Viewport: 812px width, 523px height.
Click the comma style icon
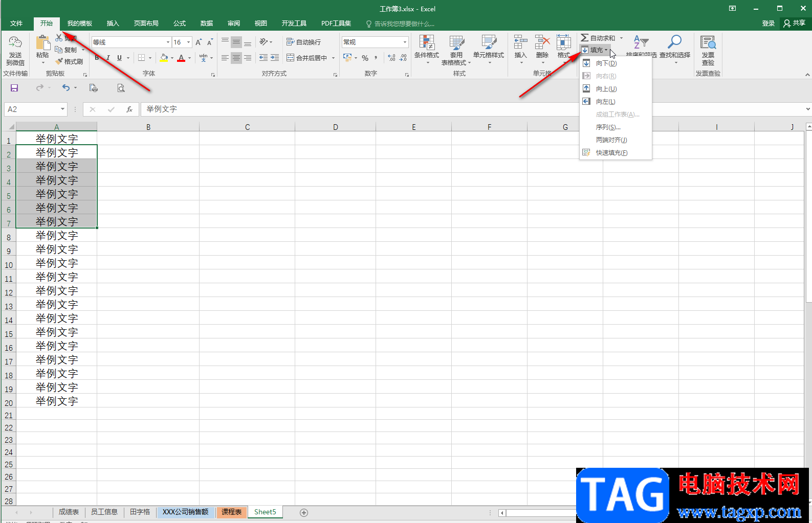376,58
